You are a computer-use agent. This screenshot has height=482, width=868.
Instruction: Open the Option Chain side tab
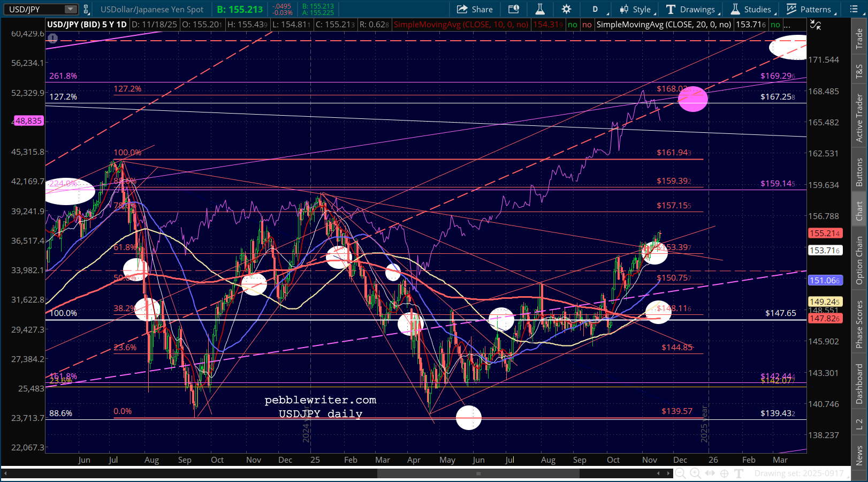click(859, 260)
